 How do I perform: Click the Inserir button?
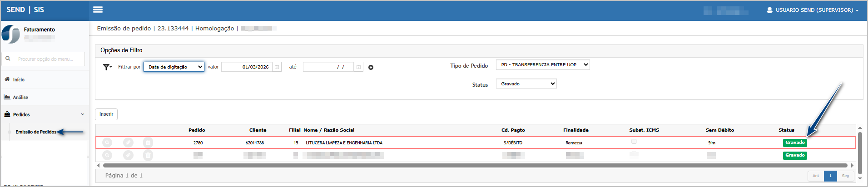pos(106,114)
